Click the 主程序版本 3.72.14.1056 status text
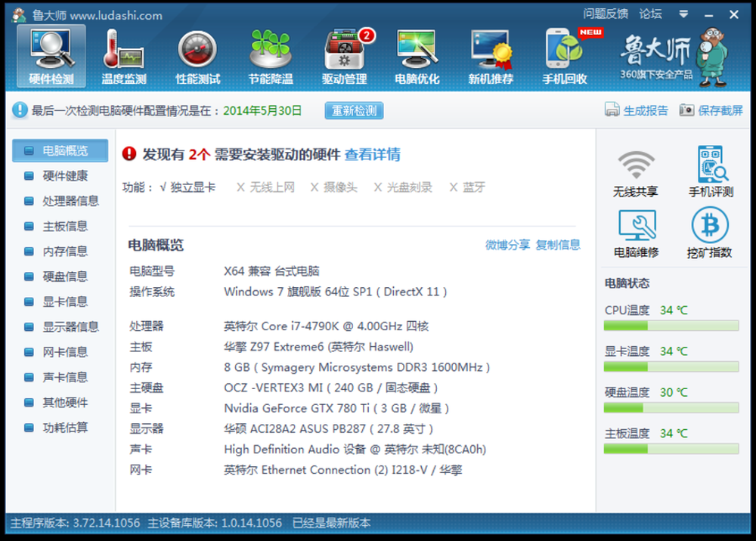This screenshot has height=541, width=756. coord(75,523)
